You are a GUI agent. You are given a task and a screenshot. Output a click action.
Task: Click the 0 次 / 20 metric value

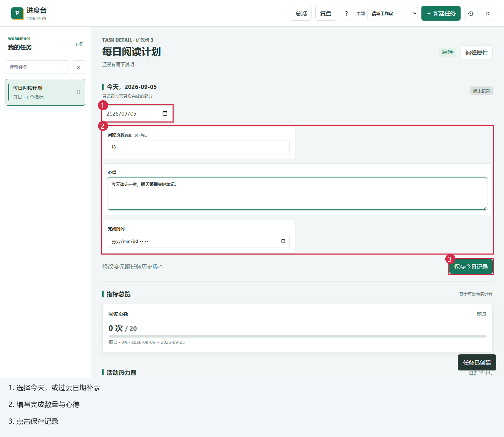pyautogui.click(x=122, y=328)
